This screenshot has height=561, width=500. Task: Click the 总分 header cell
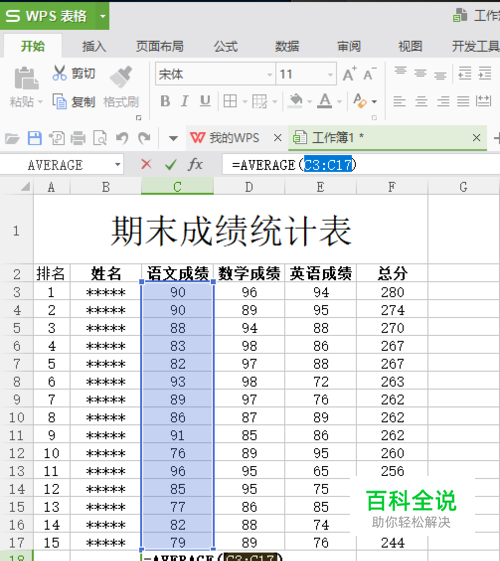coord(392,274)
